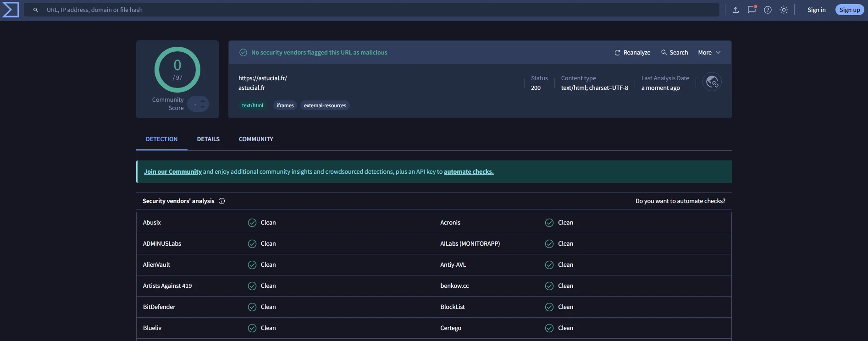868x341 pixels.
Task: Click the Sign up button
Action: click(850, 10)
